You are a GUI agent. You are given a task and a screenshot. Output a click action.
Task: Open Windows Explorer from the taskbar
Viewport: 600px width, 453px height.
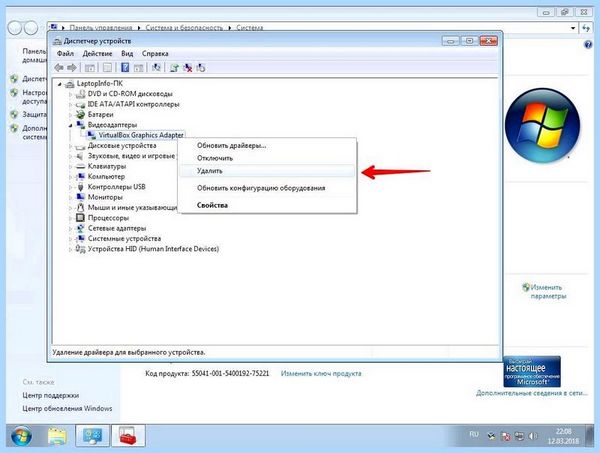[57, 436]
